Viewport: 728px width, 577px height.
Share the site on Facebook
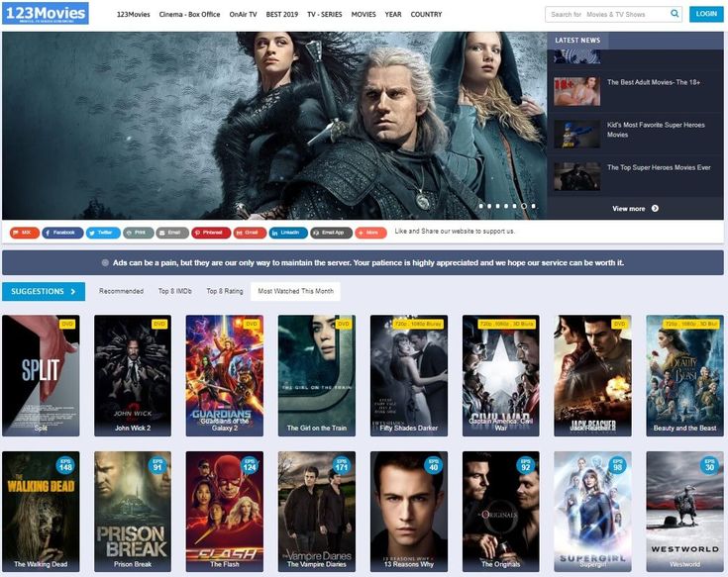click(x=62, y=233)
